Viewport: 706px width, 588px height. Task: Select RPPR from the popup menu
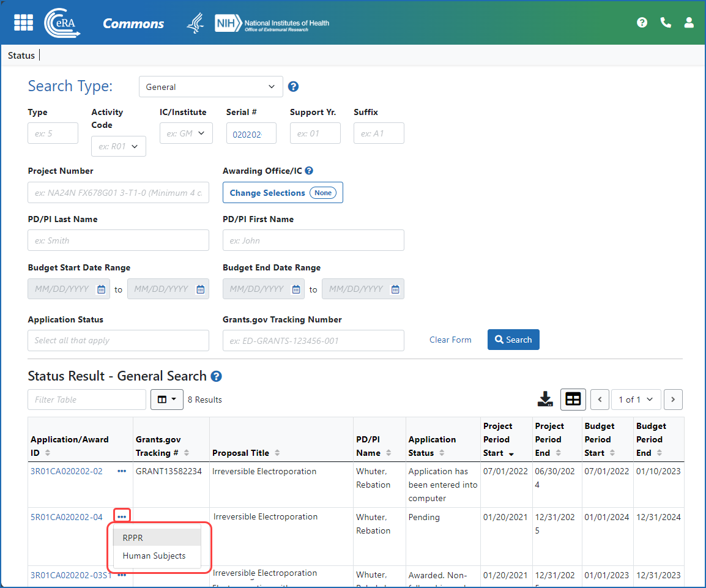coord(157,538)
